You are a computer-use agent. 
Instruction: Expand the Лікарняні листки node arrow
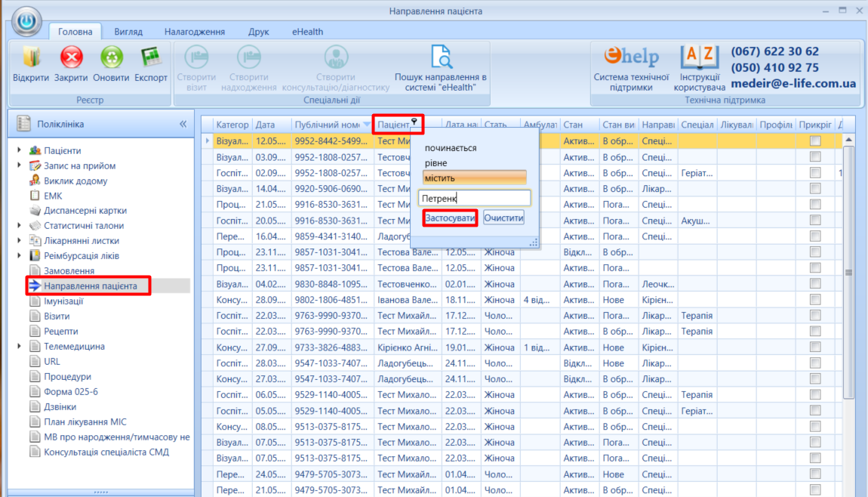pos(20,240)
